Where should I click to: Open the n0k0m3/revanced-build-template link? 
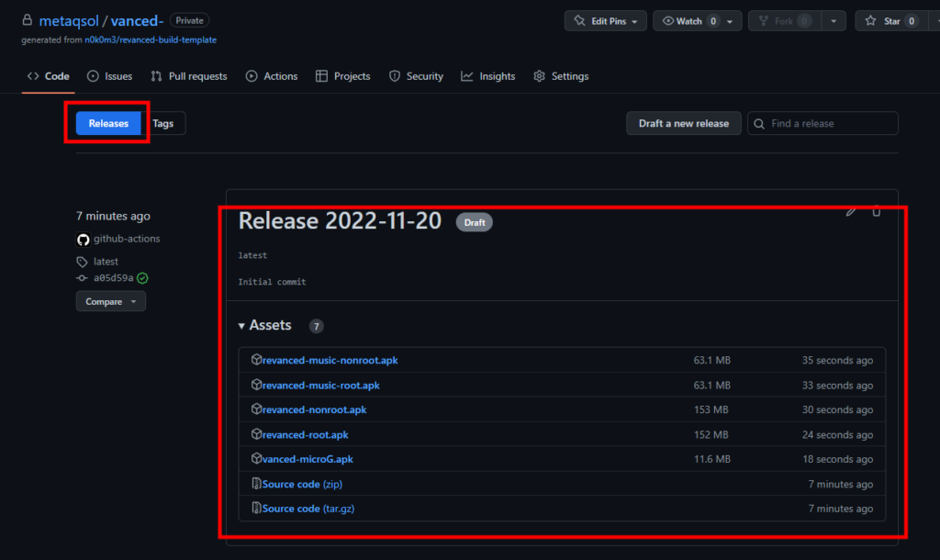click(x=151, y=39)
